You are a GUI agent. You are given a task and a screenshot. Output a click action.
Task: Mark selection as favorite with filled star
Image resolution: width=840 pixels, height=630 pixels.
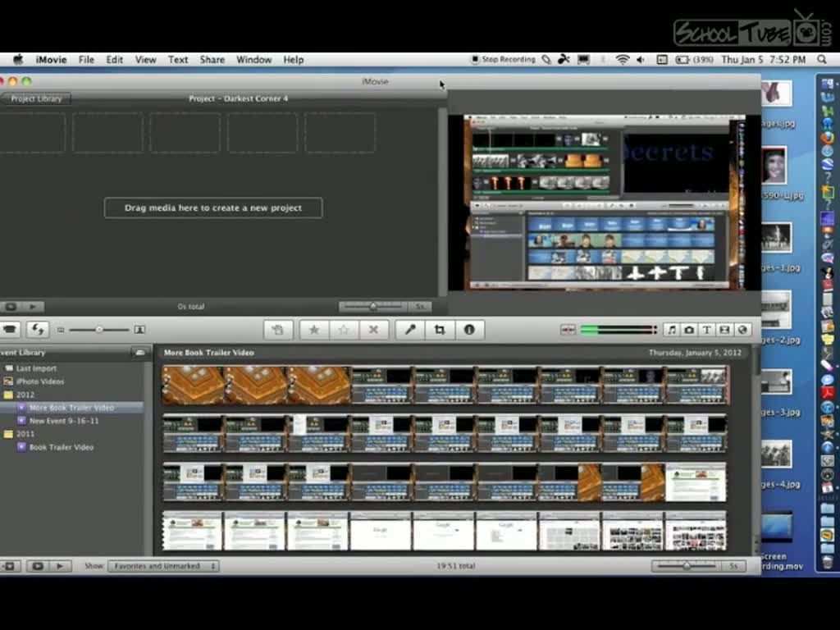pos(313,330)
